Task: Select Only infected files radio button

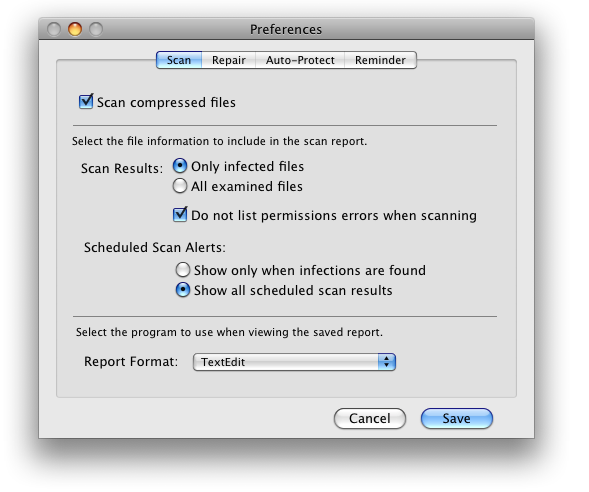Action: (x=180, y=166)
